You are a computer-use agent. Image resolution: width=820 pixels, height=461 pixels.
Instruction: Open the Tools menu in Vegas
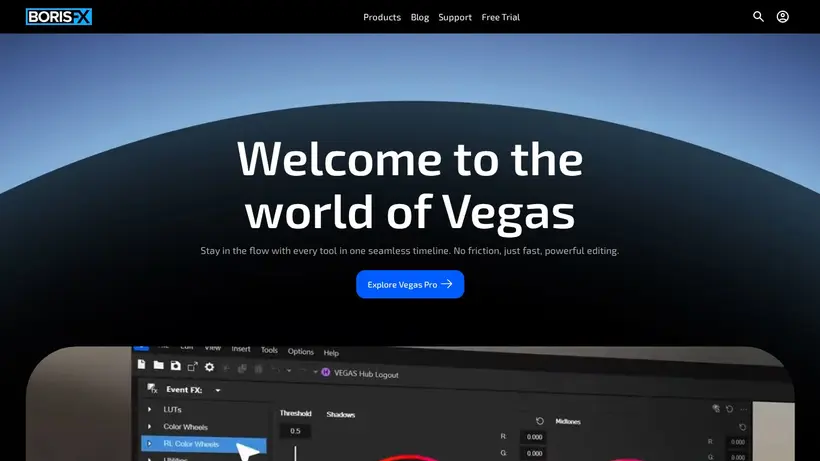(269, 350)
